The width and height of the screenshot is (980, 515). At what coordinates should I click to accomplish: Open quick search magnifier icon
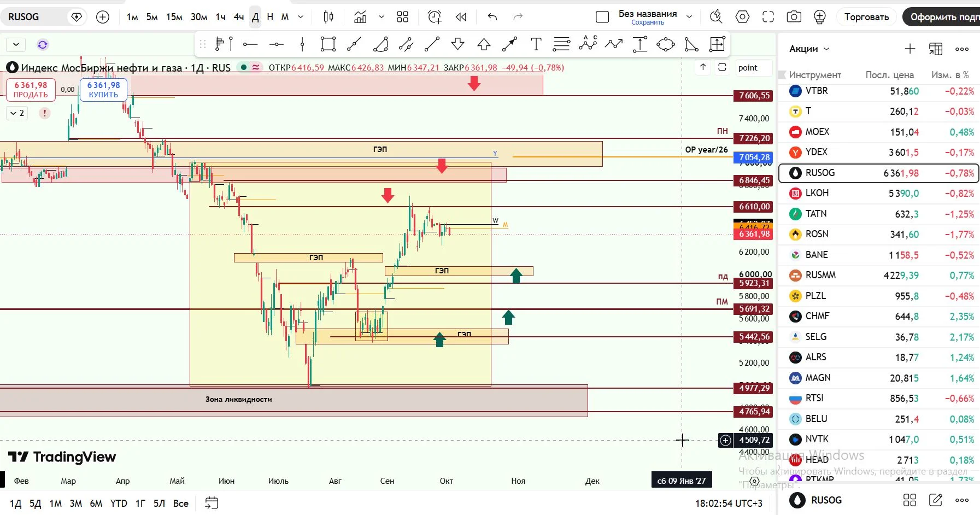click(716, 17)
